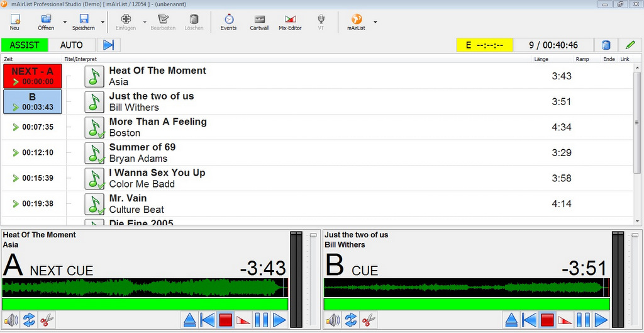644x333 pixels.
Task: Click the playlist next-item skip button
Action: [x=108, y=45]
